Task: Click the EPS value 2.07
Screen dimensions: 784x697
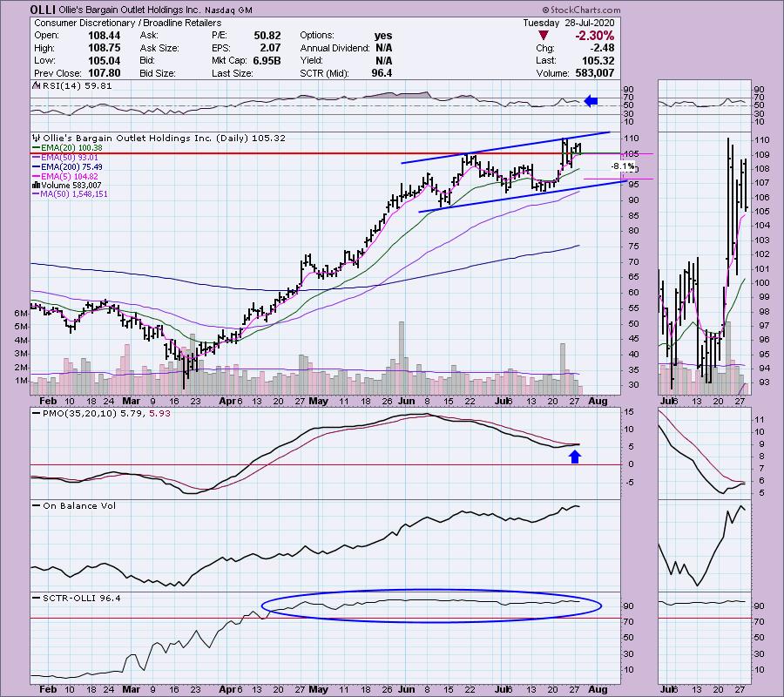Action: click(271, 48)
